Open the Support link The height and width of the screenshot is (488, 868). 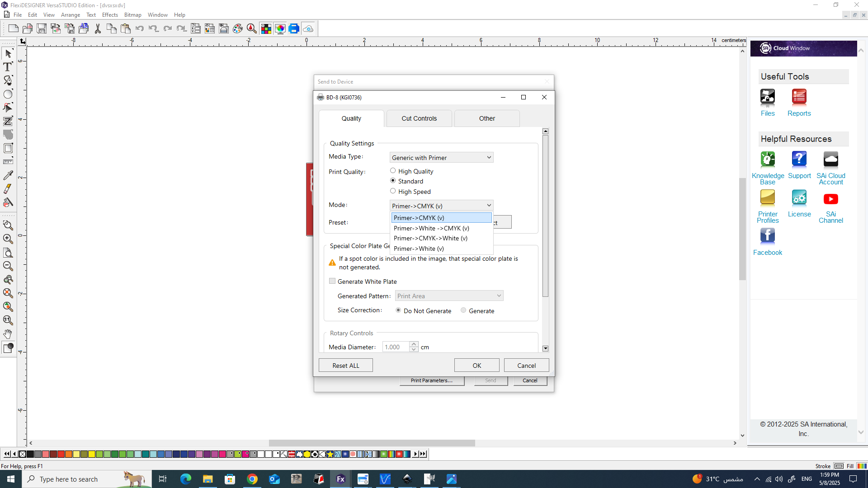(799, 165)
